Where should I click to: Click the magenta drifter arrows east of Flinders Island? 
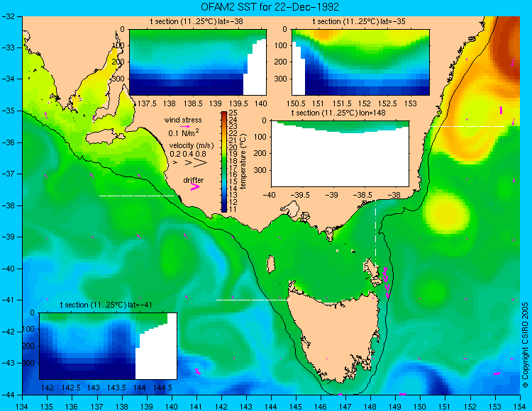[386, 282]
